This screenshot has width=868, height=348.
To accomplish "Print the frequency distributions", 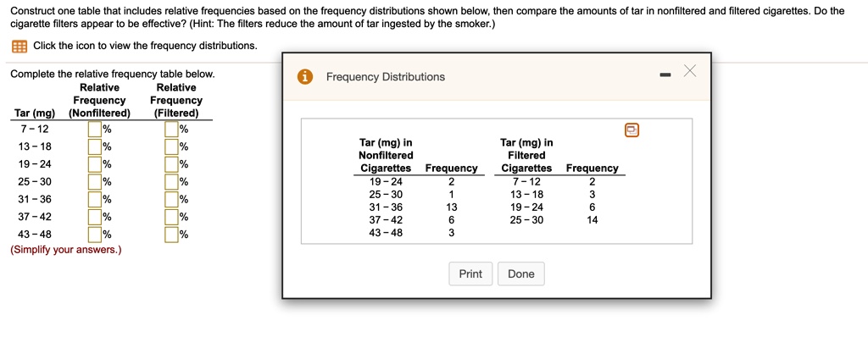I will pos(470,273).
